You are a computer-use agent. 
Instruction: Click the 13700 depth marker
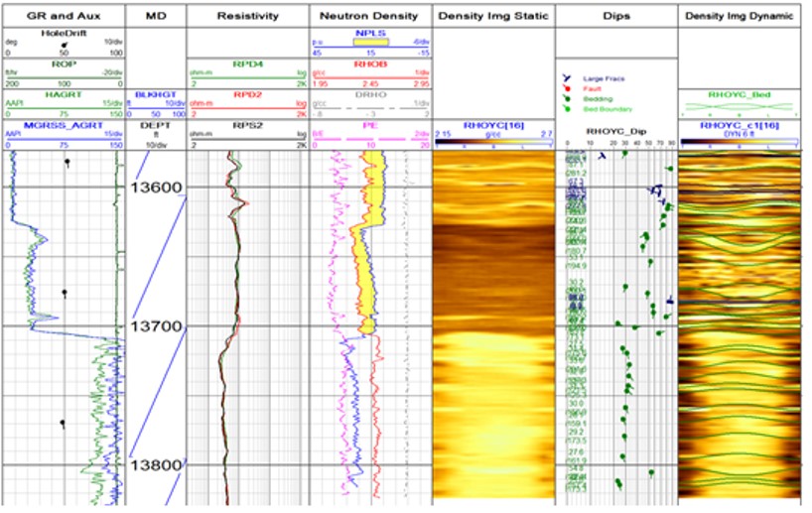click(x=158, y=326)
